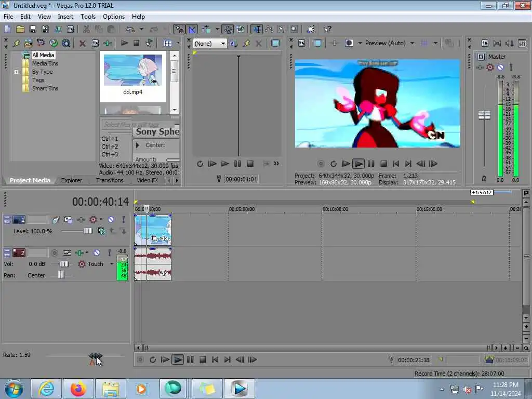Create a new project with toolbar icon

point(7,29)
